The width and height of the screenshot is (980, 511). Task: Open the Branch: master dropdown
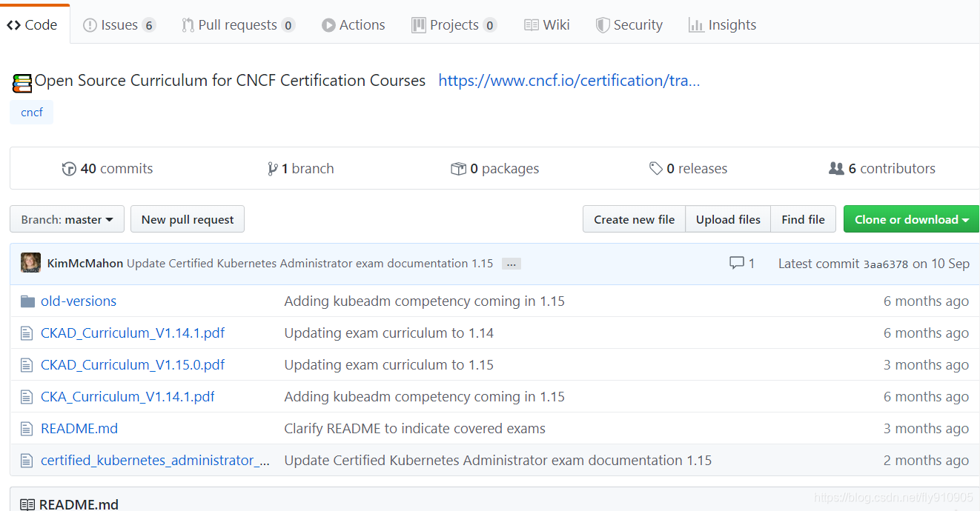click(67, 219)
